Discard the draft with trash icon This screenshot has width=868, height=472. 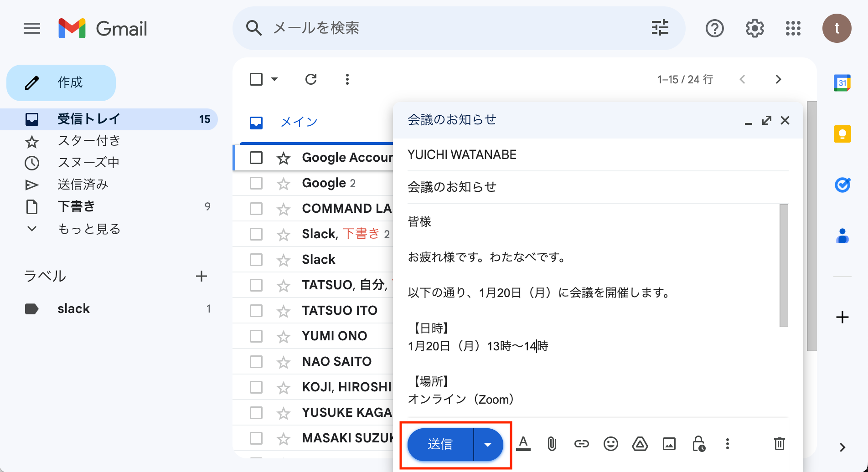coord(779,443)
